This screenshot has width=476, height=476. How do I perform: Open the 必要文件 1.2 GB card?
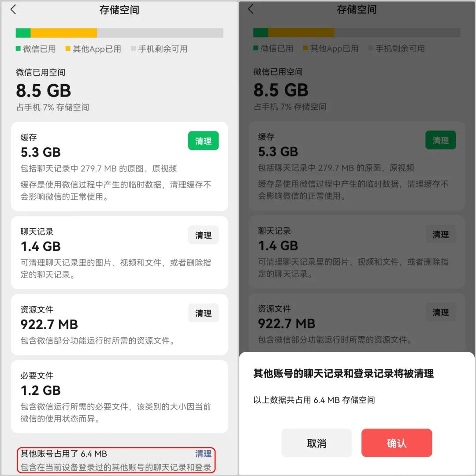click(119, 397)
